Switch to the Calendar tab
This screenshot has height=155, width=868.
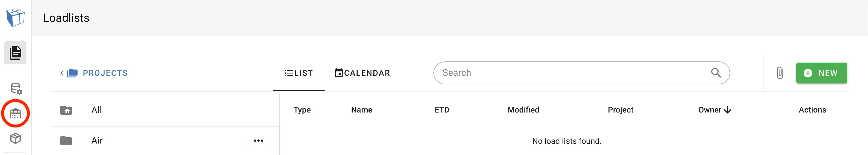pyautogui.click(x=362, y=73)
